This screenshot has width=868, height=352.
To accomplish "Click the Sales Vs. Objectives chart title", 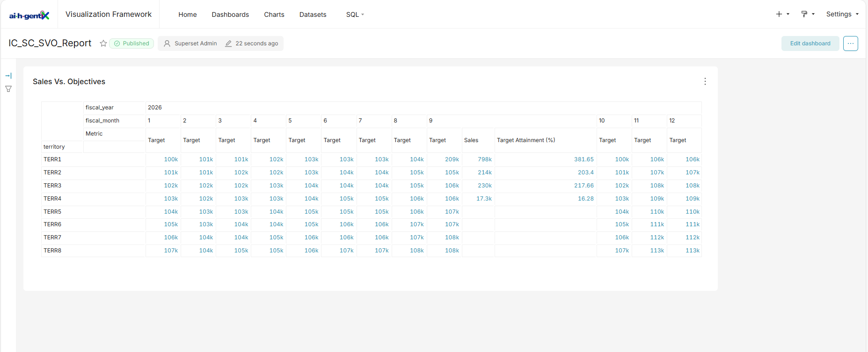I will 69,81.
